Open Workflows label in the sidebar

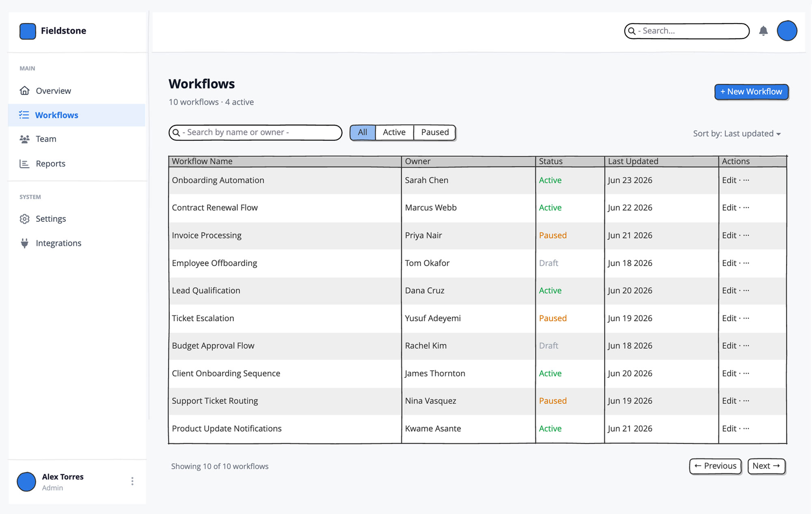(x=56, y=115)
